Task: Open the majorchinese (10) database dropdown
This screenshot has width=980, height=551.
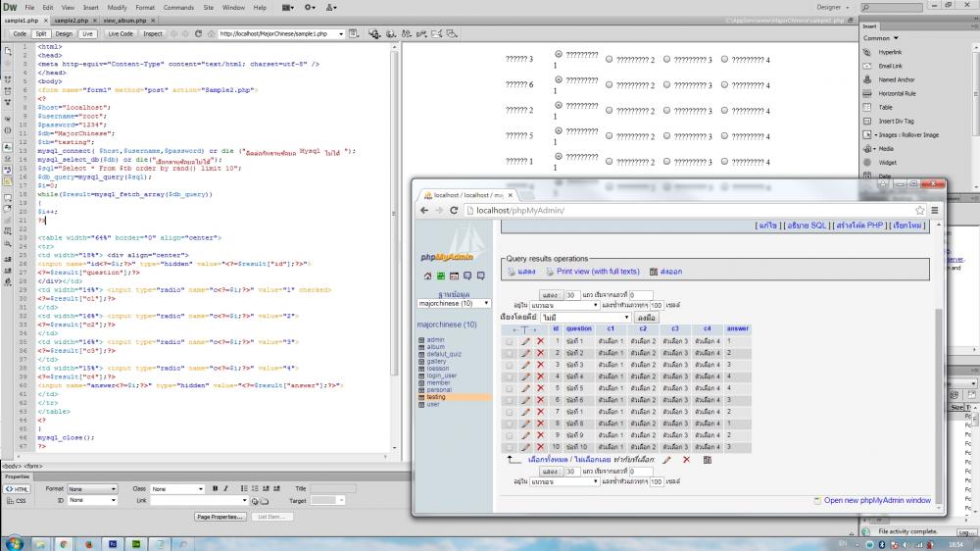Action: point(454,303)
